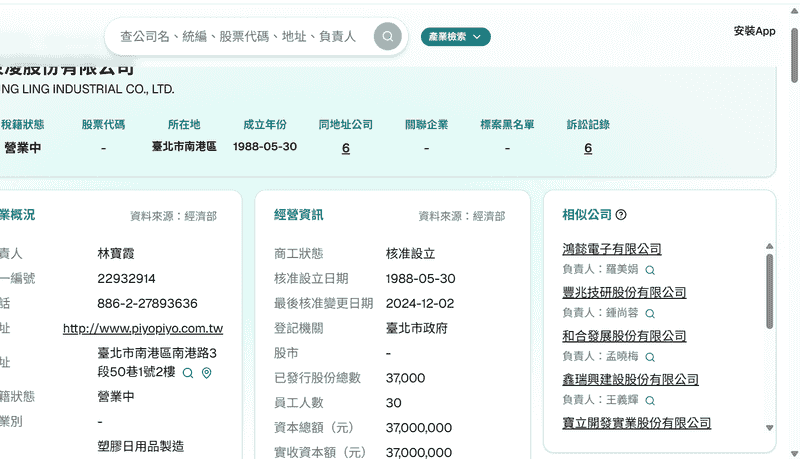Open 同地址公司 count link

tap(346, 148)
